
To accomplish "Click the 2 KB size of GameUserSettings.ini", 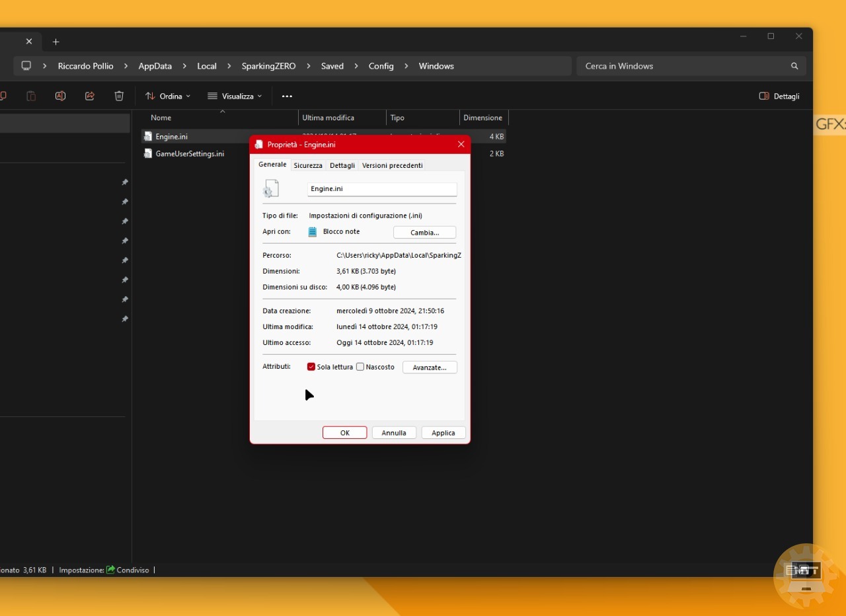I will click(497, 153).
